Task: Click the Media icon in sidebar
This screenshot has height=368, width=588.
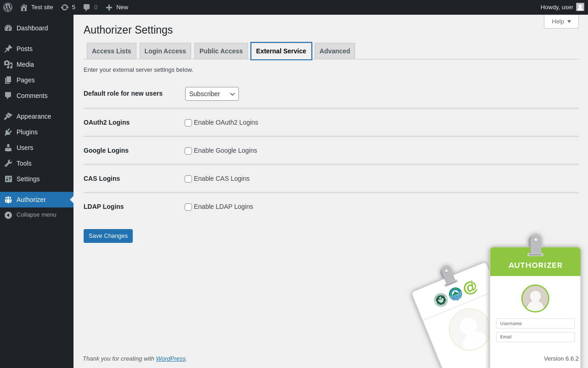Action: click(x=8, y=64)
